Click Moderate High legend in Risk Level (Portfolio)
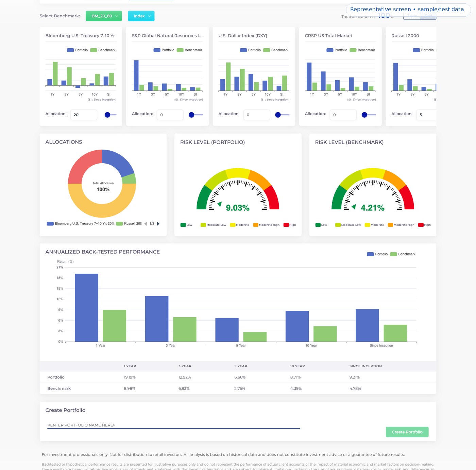Image resolution: width=476 pixels, height=470 pixels. (x=266, y=225)
